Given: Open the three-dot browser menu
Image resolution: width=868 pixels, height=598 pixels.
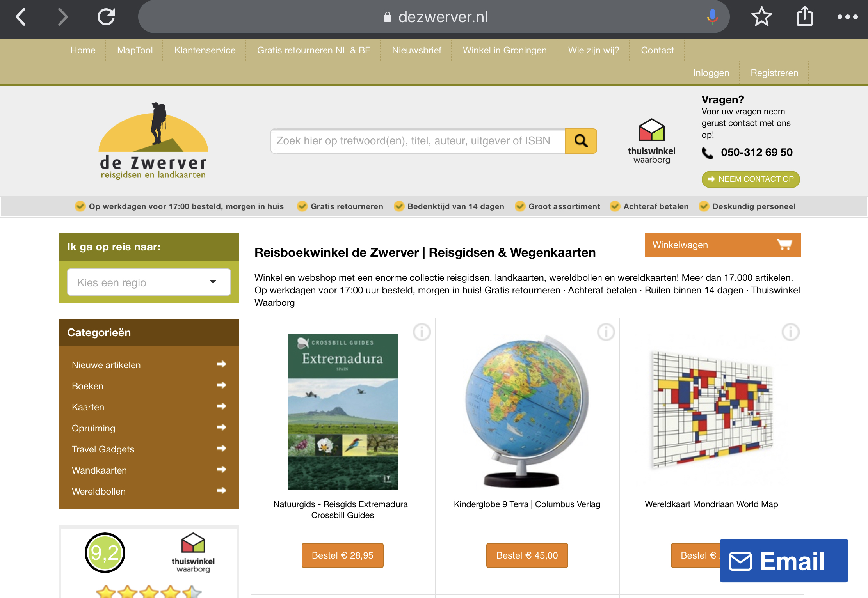Looking at the screenshot, I should [847, 17].
